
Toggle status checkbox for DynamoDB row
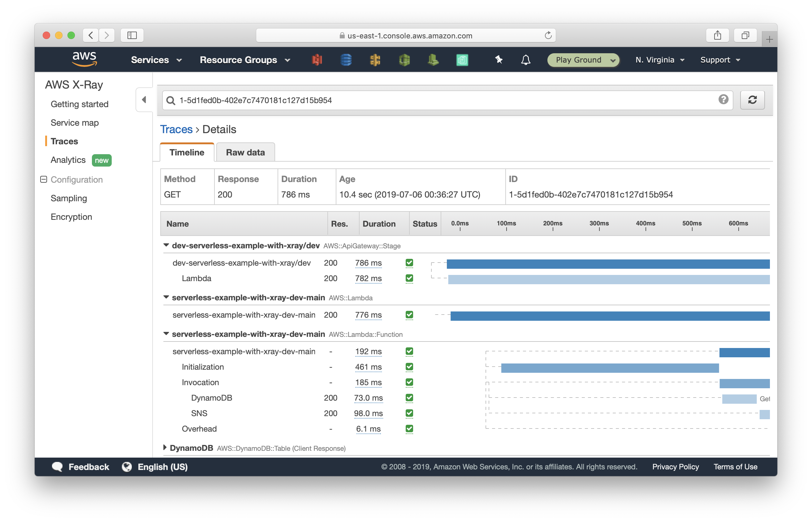[409, 397]
